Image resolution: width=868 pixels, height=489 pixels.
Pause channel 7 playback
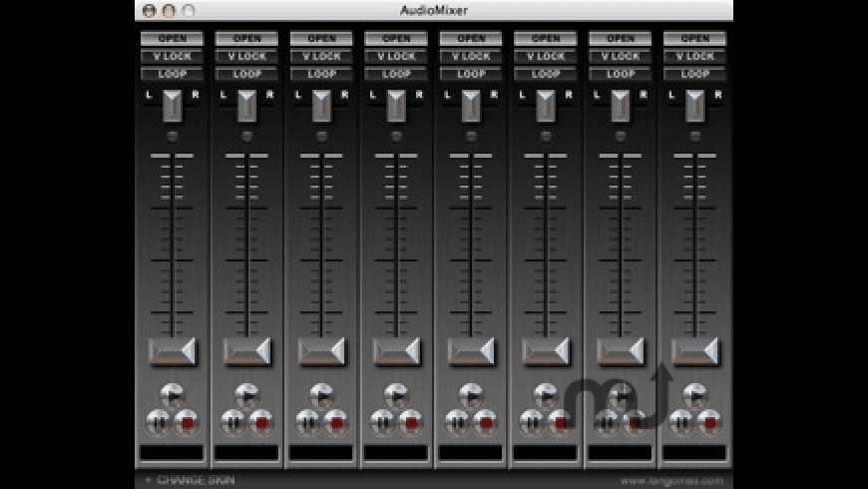(x=607, y=422)
